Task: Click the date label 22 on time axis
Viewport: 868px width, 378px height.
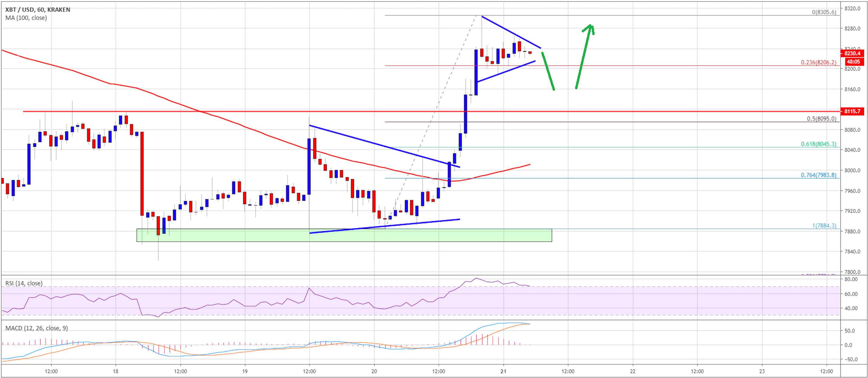Action: click(x=633, y=371)
